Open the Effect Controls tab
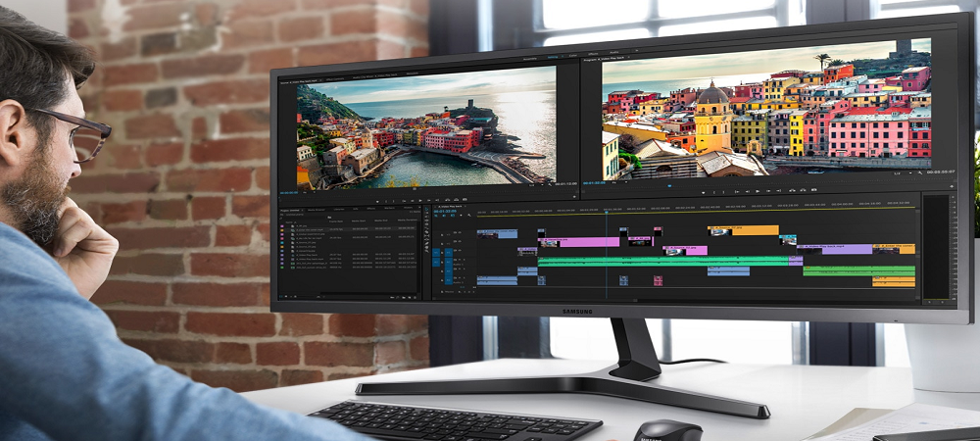Viewport: 980px width, 441px height. pyautogui.click(x=335, y=78)
